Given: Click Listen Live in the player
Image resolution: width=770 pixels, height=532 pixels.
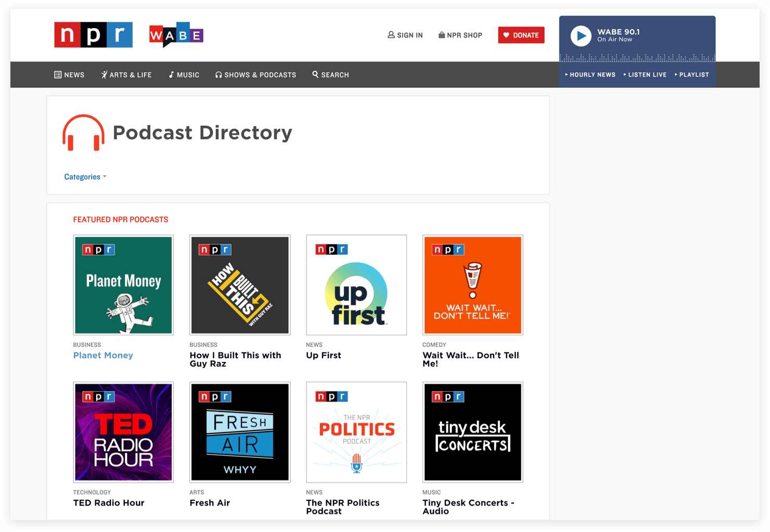Looking at the screenshot, I should (x=645, y=75).
